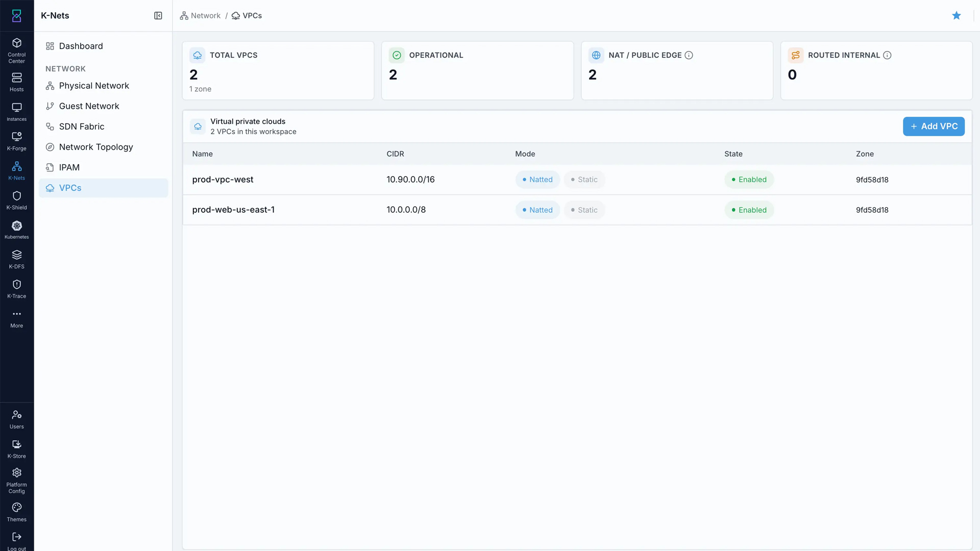Open prod-vpc-west VPC
980x551 pixels.
pyautogui.click(x=223, y=180)
